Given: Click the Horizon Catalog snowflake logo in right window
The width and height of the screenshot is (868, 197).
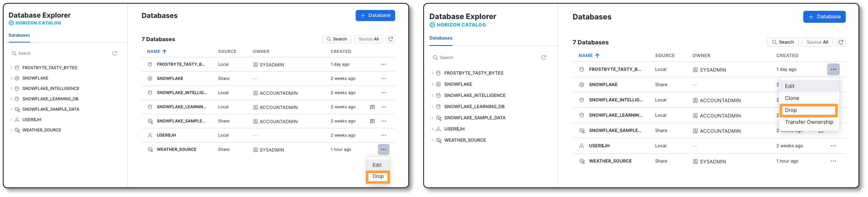Looking at the screenshot, I should 432,25.
